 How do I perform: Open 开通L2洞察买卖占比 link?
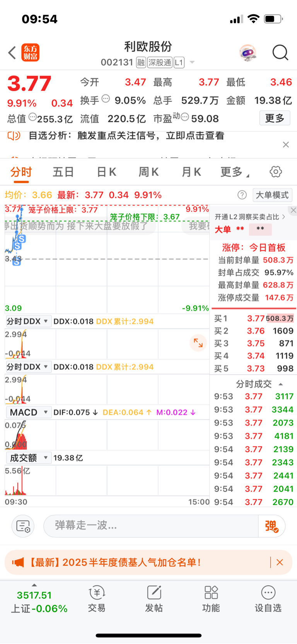[250, 217]
